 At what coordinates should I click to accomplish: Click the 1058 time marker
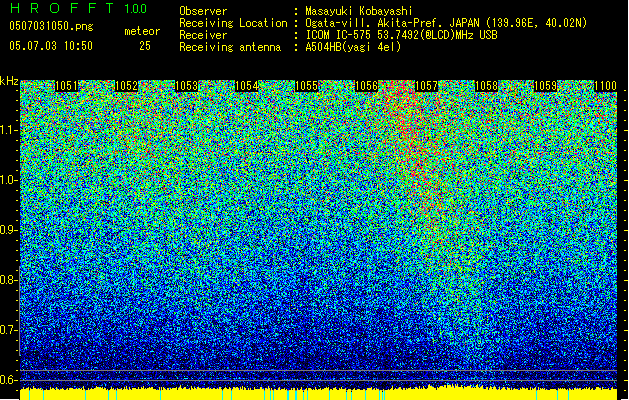click(486, 86)
